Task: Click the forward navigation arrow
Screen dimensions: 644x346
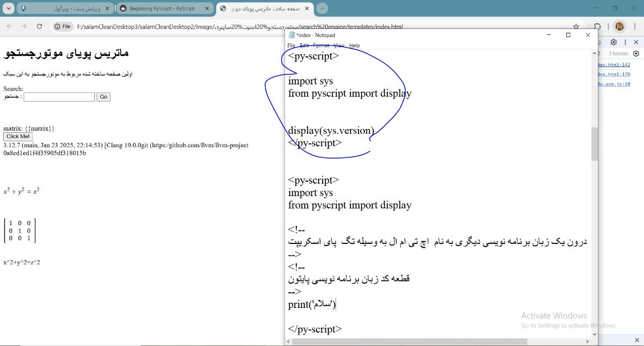Action: (24, 26)
